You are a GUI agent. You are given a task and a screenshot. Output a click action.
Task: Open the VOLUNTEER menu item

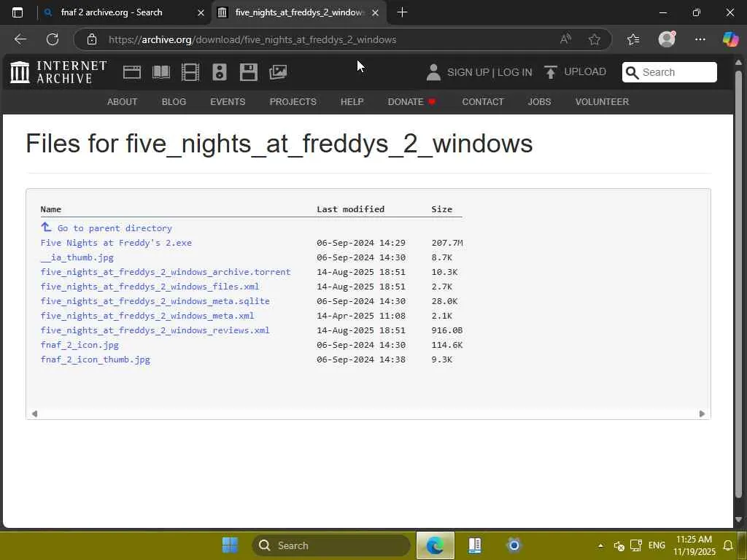[602, 102]
